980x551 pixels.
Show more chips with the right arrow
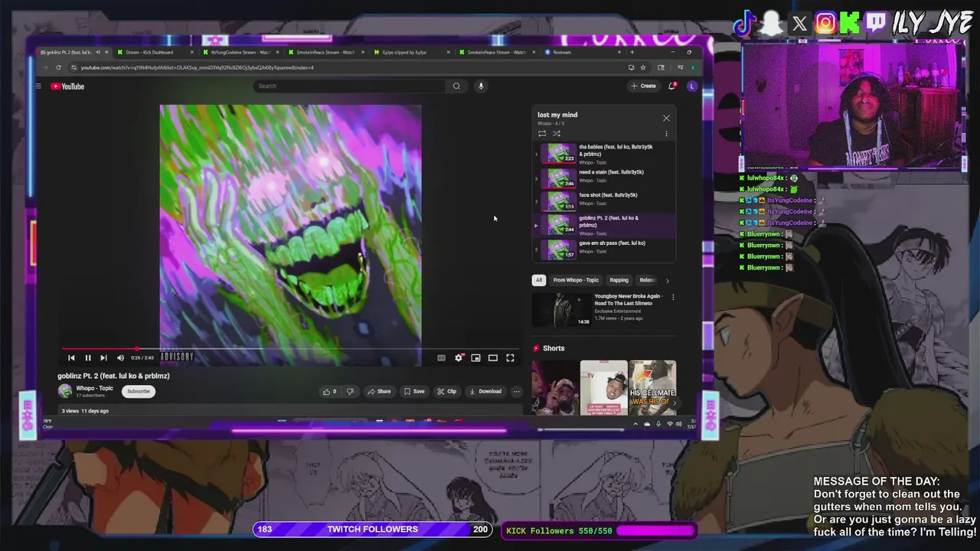point(667,280)
